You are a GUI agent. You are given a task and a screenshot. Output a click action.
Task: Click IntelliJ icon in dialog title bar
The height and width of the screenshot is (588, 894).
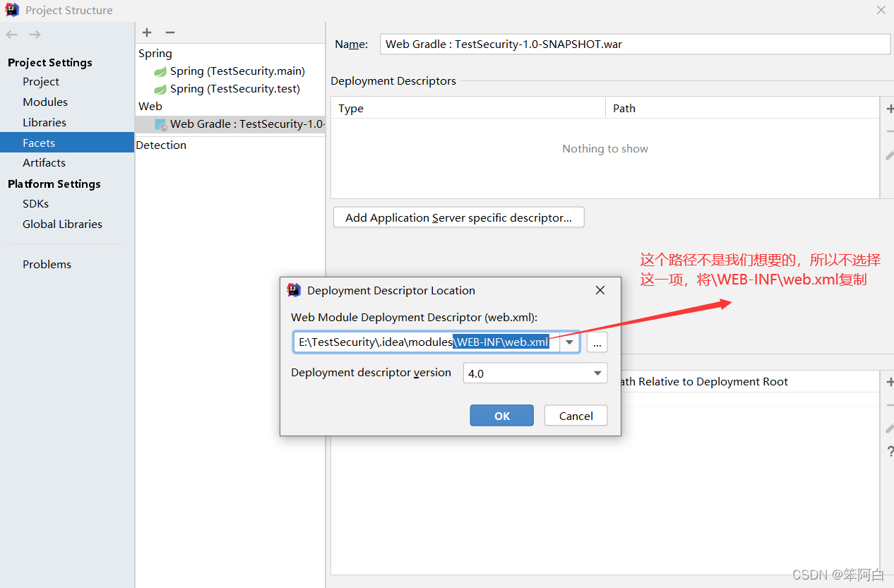(294, 290)
